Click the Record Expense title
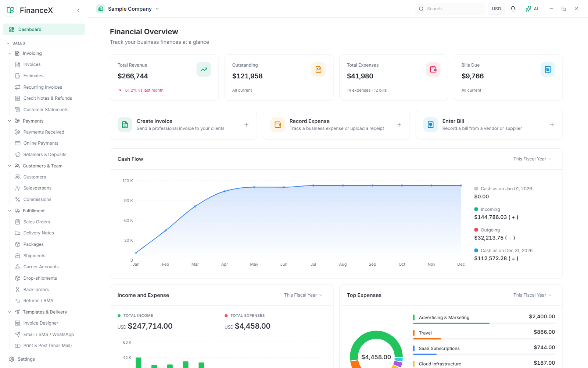The width and height of the screenshot is (588, 368). click(309, 121)
